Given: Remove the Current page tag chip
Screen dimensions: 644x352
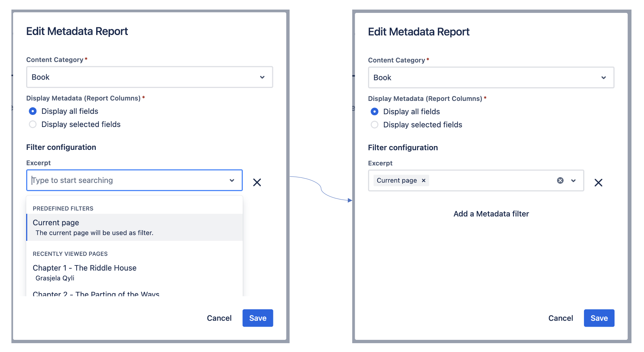Looking at the screenshot, I should [424, 180].
